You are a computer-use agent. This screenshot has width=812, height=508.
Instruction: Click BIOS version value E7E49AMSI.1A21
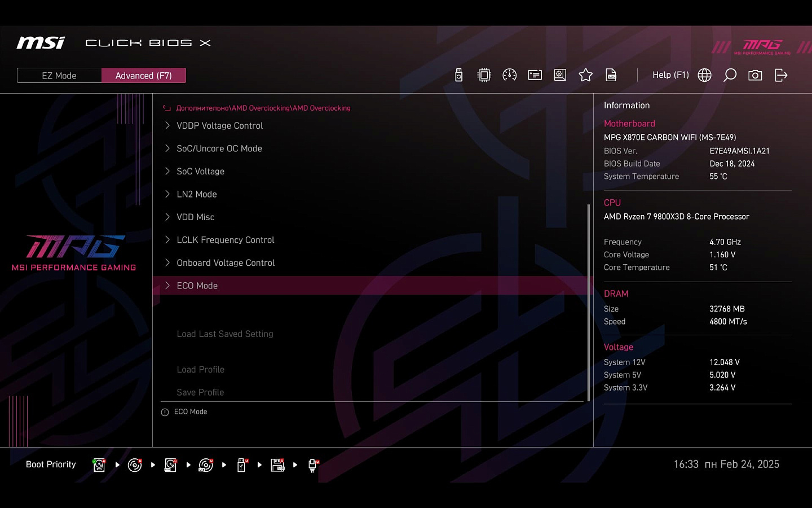pos(739,151)
